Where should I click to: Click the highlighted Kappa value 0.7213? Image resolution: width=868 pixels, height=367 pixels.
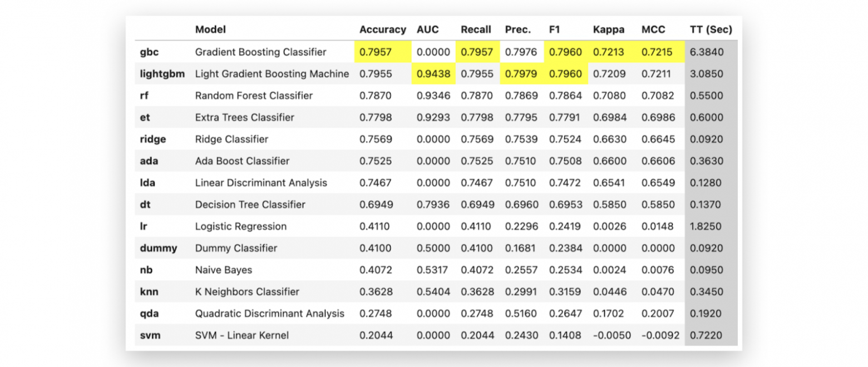tap(609, 52)
